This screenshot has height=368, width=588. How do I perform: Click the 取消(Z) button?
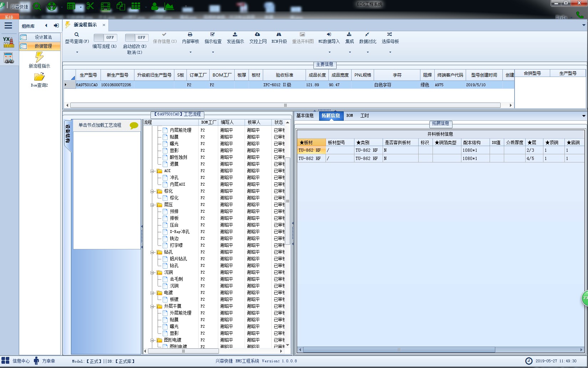click(134, 52)
